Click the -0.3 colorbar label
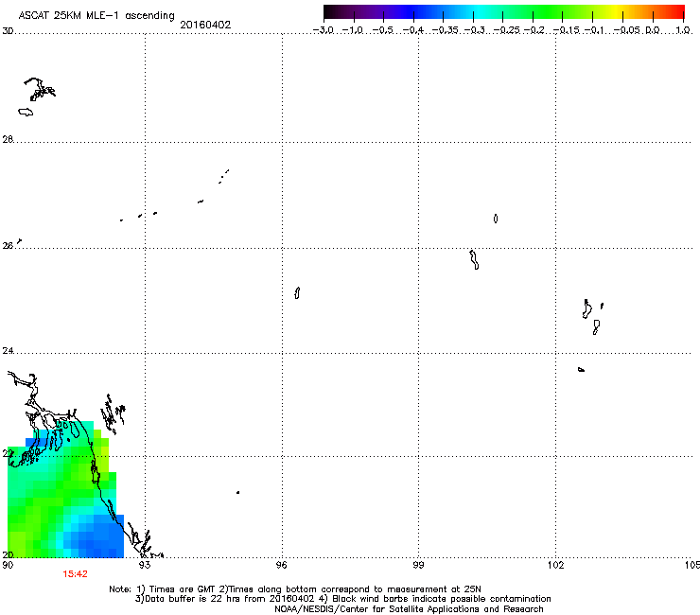The width and height of the screenshot is (700, 615). pos(475,30)
